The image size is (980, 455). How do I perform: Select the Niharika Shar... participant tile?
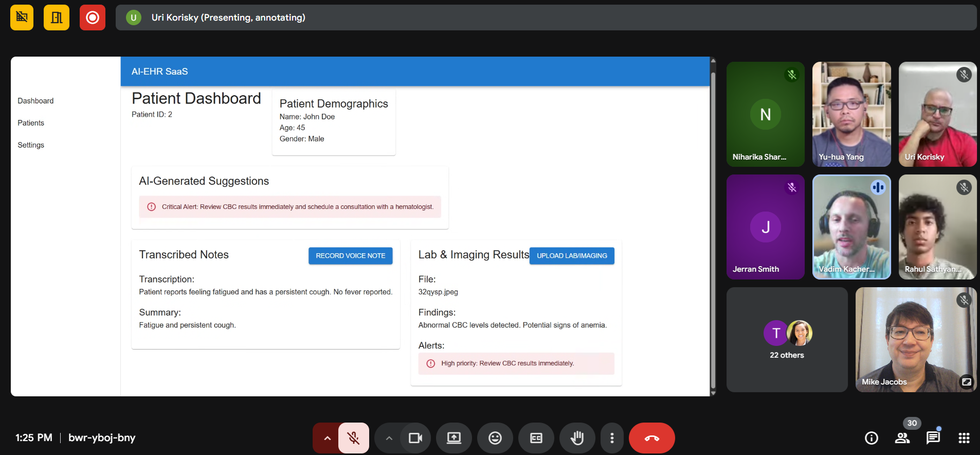point(766,114)
